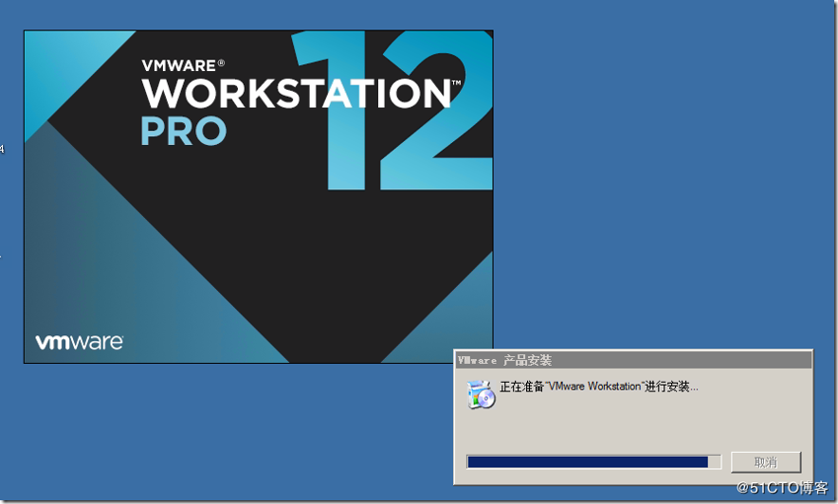Screen dimensions: 838x504
Task: Click the vmware logo on splash screen
Action: [79, 342]
